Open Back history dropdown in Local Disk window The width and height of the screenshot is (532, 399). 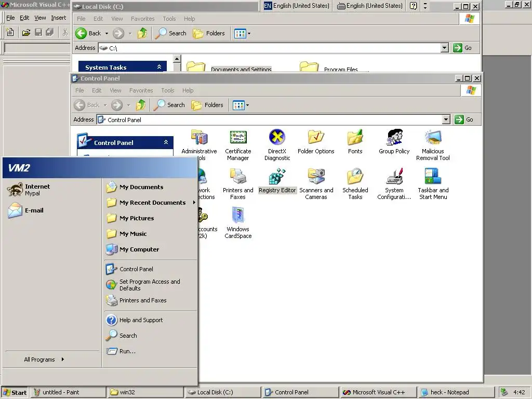tap(107, 33)
